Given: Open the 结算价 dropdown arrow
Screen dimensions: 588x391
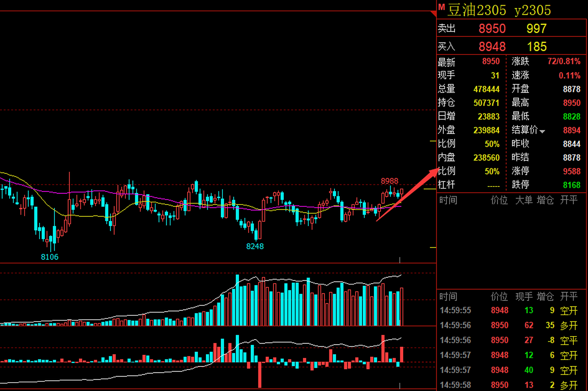Looking at the screenshot, I should pyautogui.click(x=542, y=131).
